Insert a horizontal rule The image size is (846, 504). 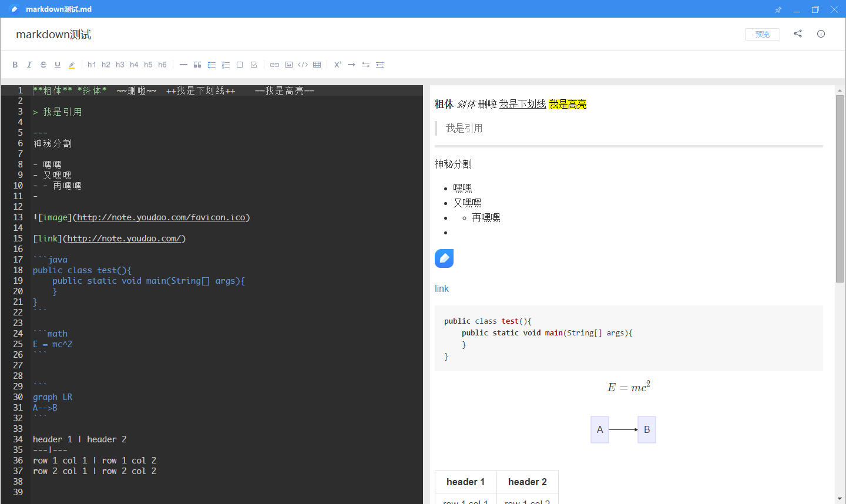pos(183,65)
